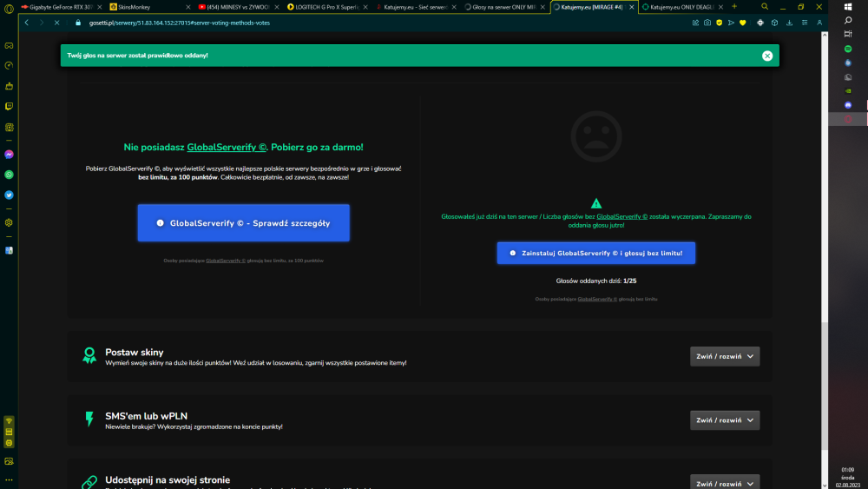Open GlobalServerify link under Sprawdź szczegóły button
The height and width of the screenshot is (489, 868).
226,261
